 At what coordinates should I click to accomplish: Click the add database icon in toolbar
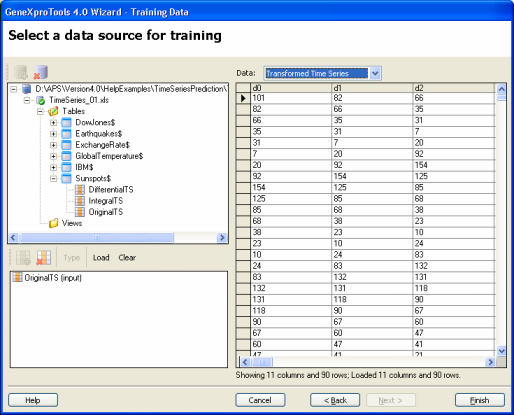coord(21,72)
